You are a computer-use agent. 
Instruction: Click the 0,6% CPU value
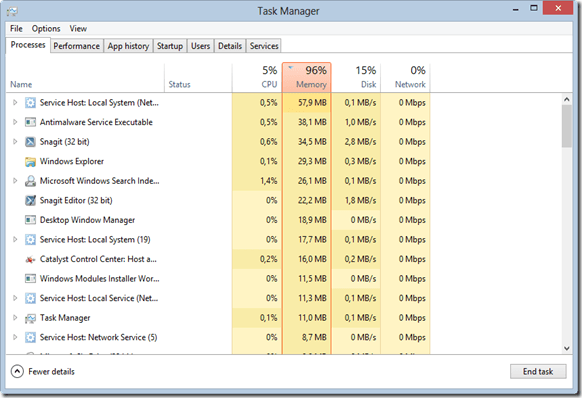pos(268,142)
